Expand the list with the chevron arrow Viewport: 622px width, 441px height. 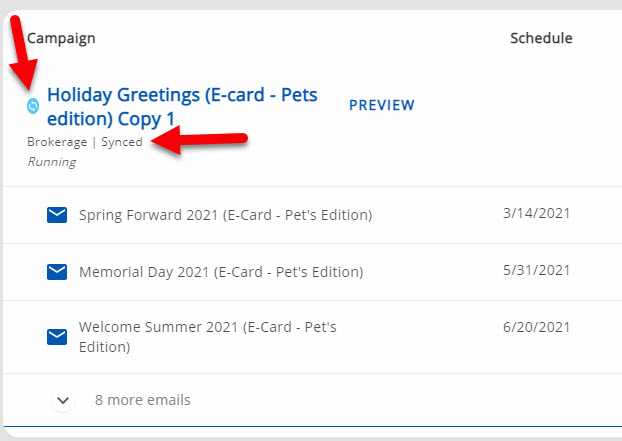(x=63, y=400)
